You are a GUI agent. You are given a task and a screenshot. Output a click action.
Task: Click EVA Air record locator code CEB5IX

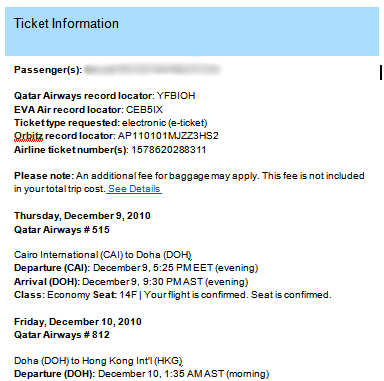pyautogui.click(x=144, y=110)
